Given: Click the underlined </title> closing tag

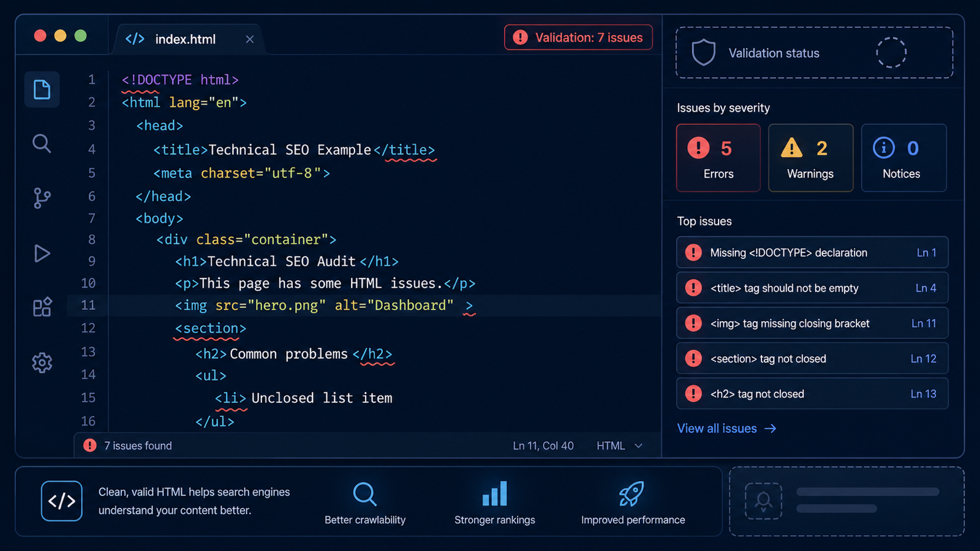Looking at the screenshot, I should pyautogui.click(x=404, y=150).
